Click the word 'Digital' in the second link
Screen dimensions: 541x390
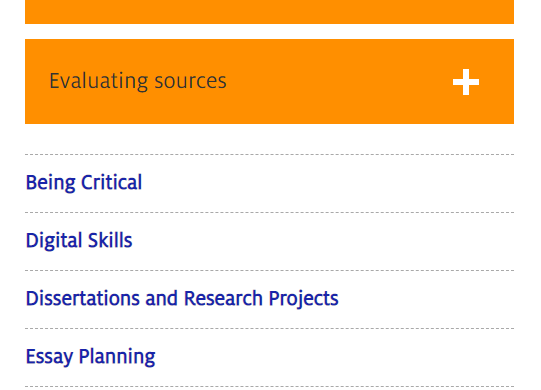(54, 241)
